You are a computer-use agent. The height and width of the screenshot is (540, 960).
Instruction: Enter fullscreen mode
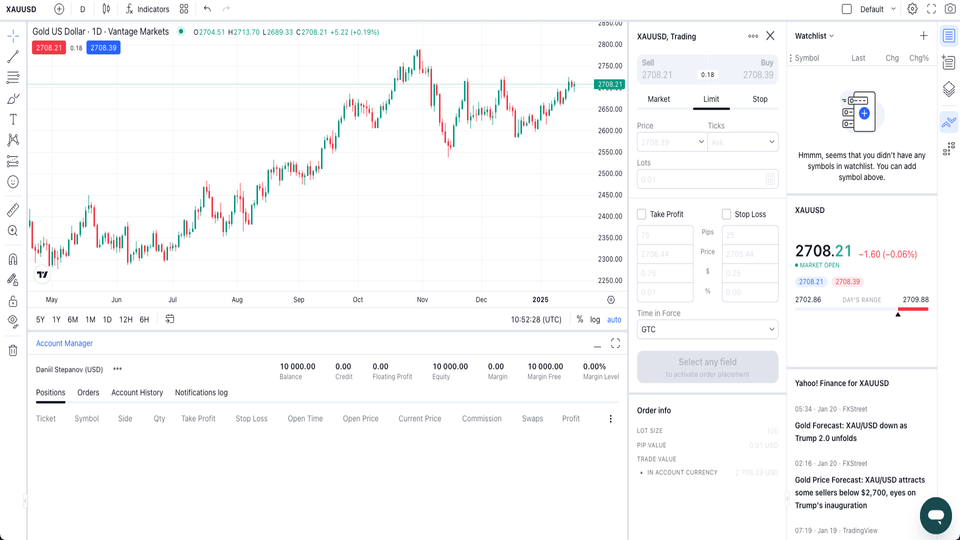tap(931, 9)
